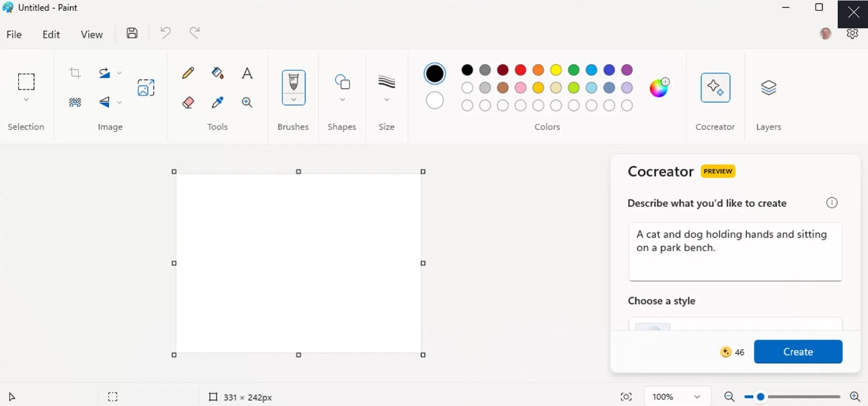Select the Text tool
Screen dimensions: 868x406
coord(247,73)
